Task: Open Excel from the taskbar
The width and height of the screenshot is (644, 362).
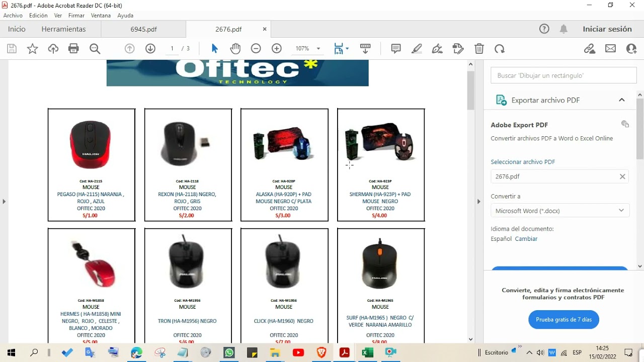Action: (368, 352)
